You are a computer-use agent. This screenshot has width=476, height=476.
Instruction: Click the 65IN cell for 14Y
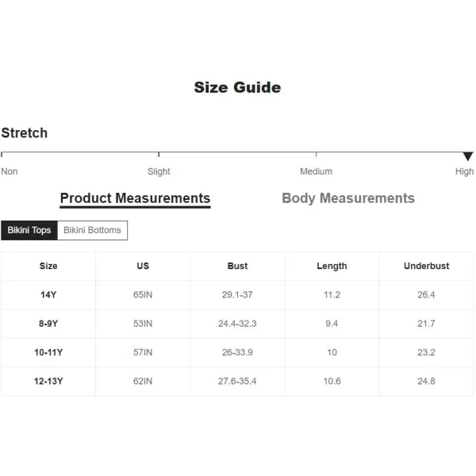(143, 295)
